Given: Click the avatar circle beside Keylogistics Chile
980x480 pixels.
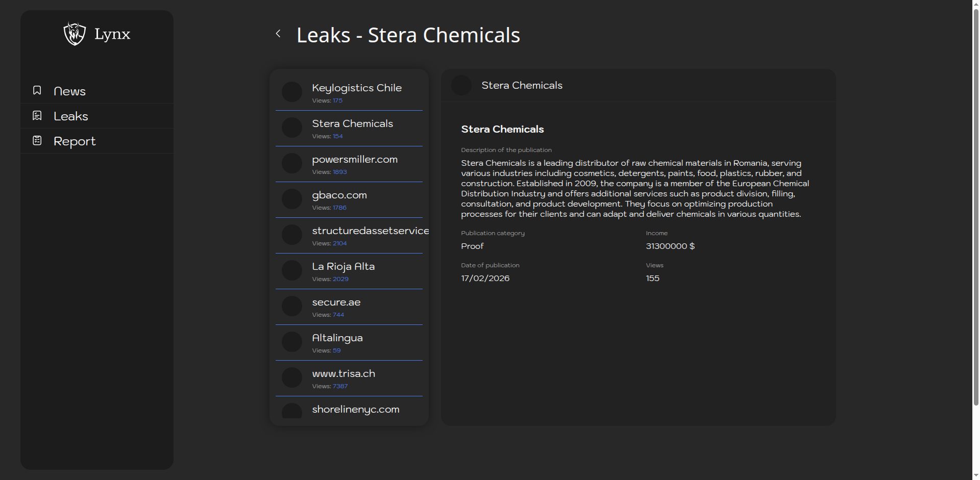Looking at the screenshot, I should click(x=292, y=92).
